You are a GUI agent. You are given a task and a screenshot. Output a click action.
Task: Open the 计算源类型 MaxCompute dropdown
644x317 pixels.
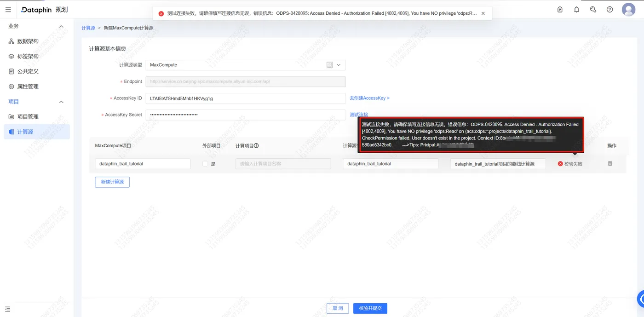tap(246, 65)
